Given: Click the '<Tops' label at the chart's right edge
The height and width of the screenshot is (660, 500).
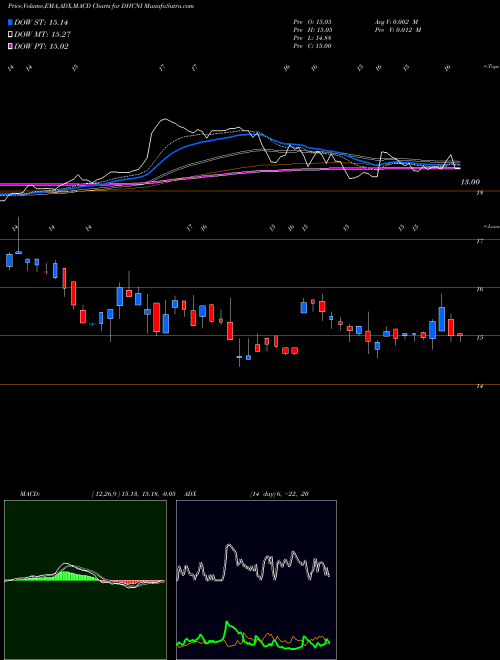Looking at the screenshot, I should click(491, 67).
